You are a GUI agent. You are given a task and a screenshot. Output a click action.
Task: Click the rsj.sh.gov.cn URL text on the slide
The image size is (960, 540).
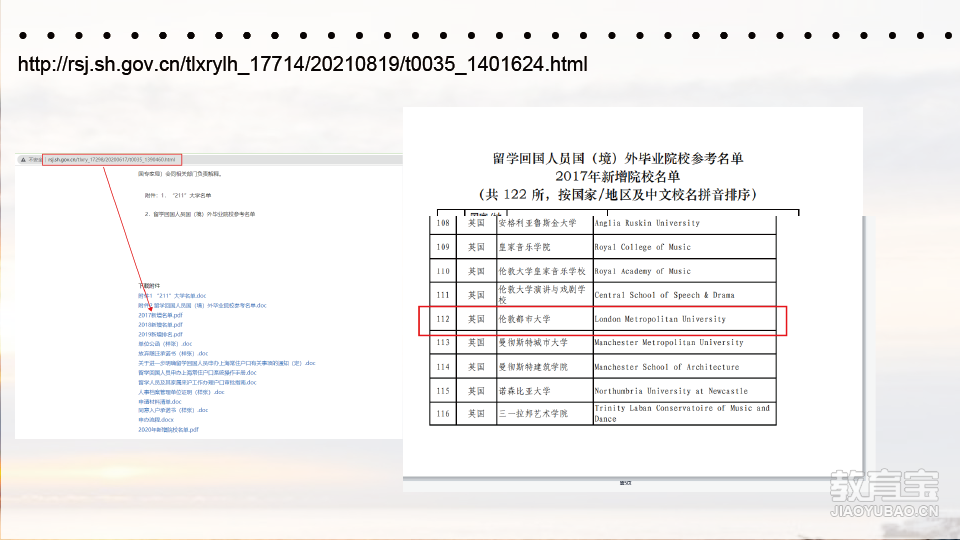click(302, 64)
